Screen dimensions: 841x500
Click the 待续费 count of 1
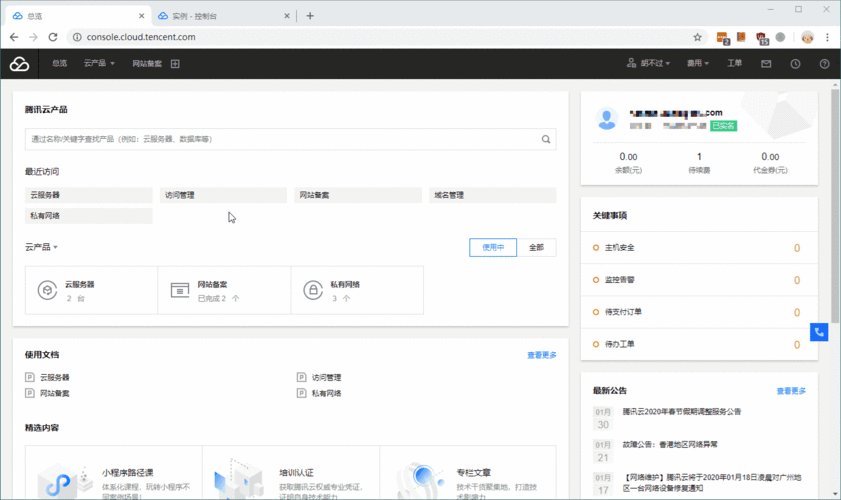point(699,157)
